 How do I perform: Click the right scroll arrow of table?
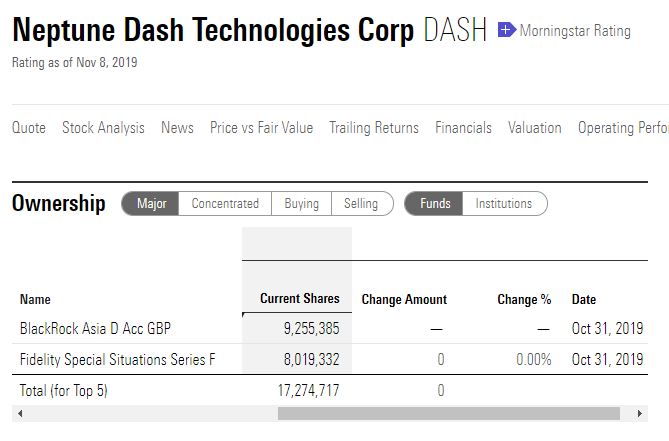click(639, 413)
